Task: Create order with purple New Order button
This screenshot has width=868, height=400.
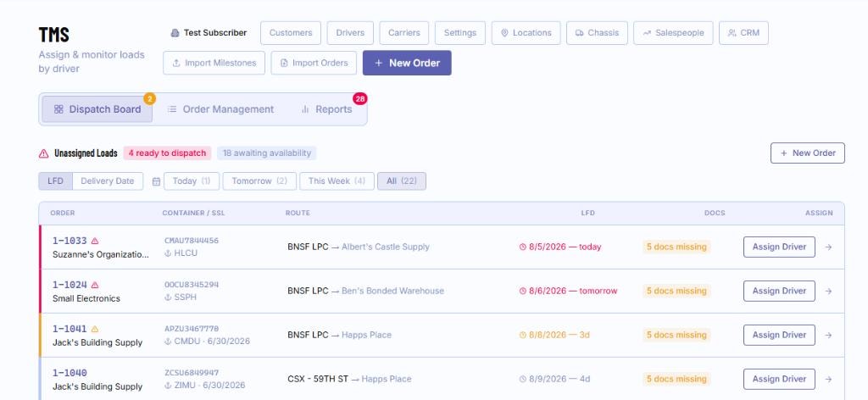Action: coord(407,63)
